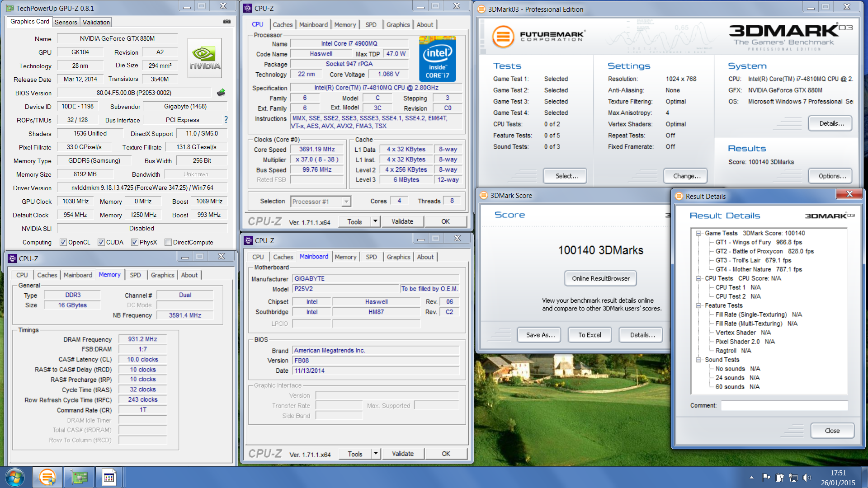Viewport: 868px width, 488px height.
Task: Click the NVIDIA logo in GPU-Z
Action: [x=205, y=58]
